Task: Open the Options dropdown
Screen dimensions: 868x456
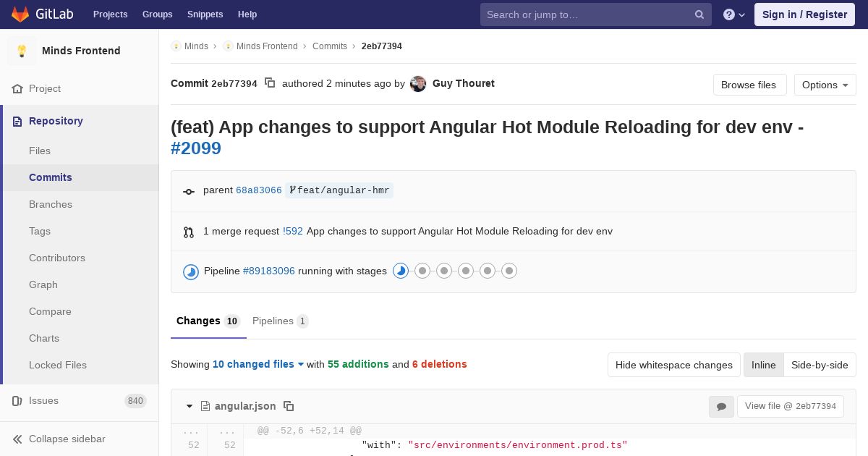Action: click(825, 85)
